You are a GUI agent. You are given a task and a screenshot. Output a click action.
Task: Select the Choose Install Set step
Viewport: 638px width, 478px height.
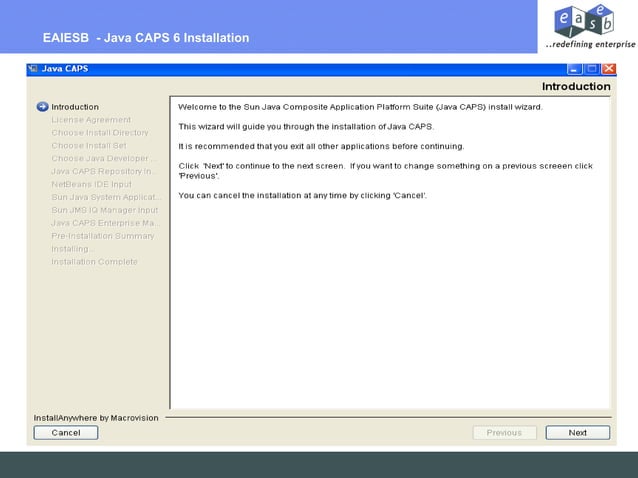[x=89, y=146]
